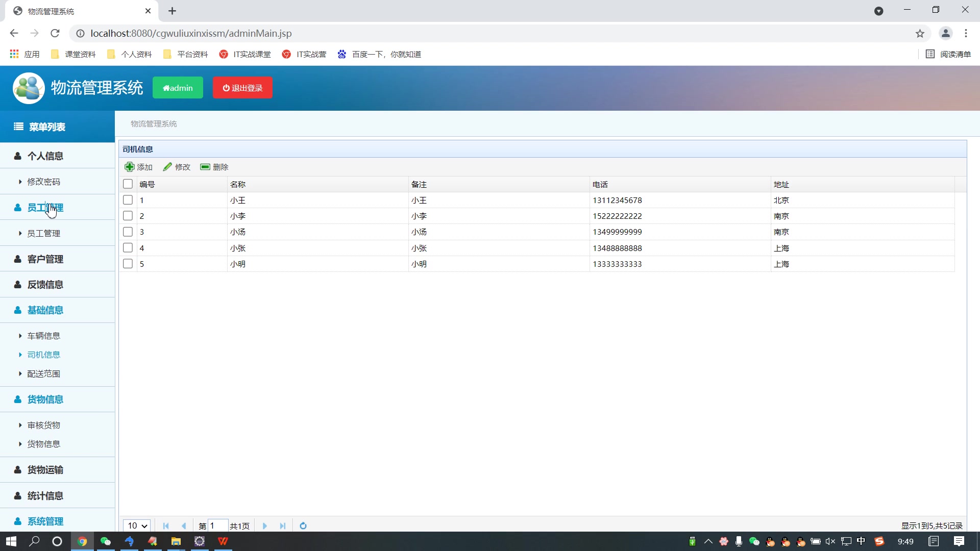The height and width of the screenshot is (551, 980).
Task: Open the 应用 apps shortcut
Action: [x=24, y=54]
